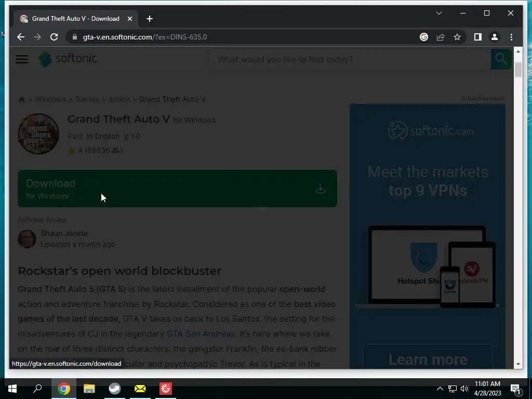Click the network tray icon
Screen dimensions: 532x399
453,389
